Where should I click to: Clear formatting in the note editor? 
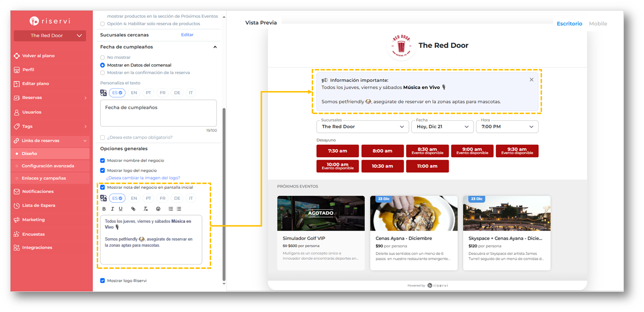pos(146,209)
